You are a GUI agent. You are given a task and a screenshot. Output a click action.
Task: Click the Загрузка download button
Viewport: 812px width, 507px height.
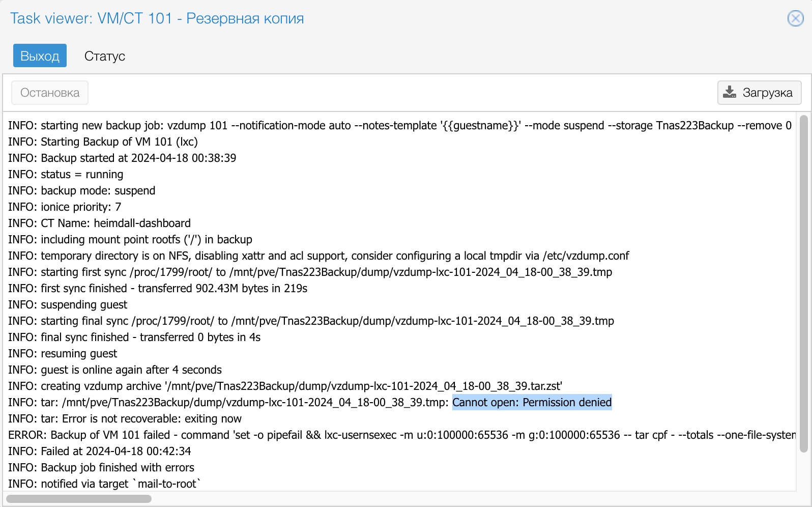(x=759, y=93)
